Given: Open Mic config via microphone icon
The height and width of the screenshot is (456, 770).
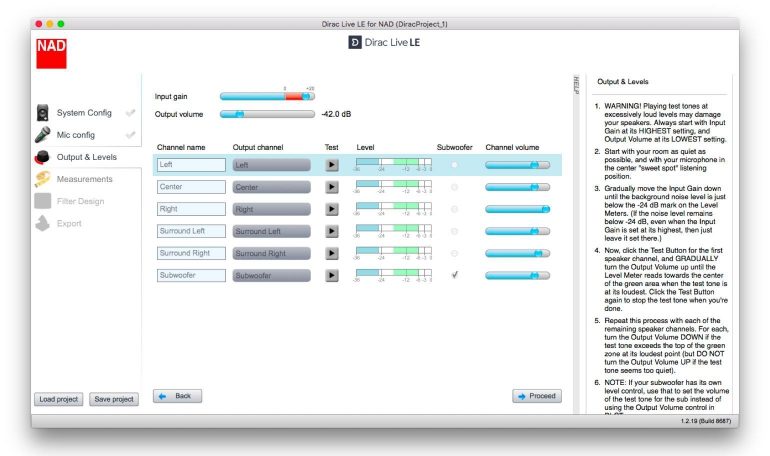Looking at the screenshot, I should (x=42, y=135).
